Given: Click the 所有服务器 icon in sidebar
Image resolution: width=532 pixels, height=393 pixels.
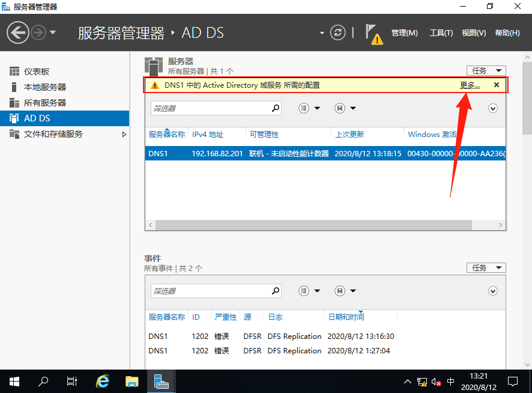Looking at the screenshot, I should [x=14, y=103].
